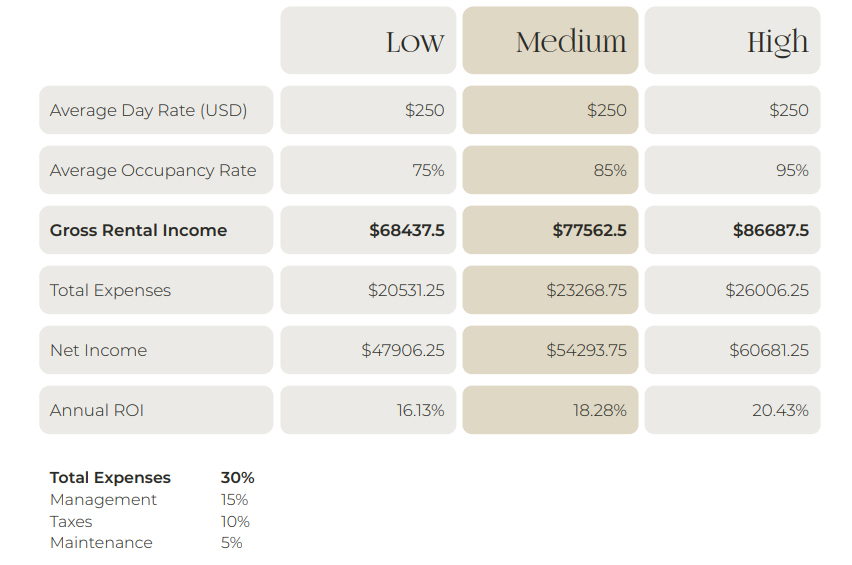Click the 20.43% high annual ROI cell
This screenshot has height=565, width=852.
click(x=732, y=410)
